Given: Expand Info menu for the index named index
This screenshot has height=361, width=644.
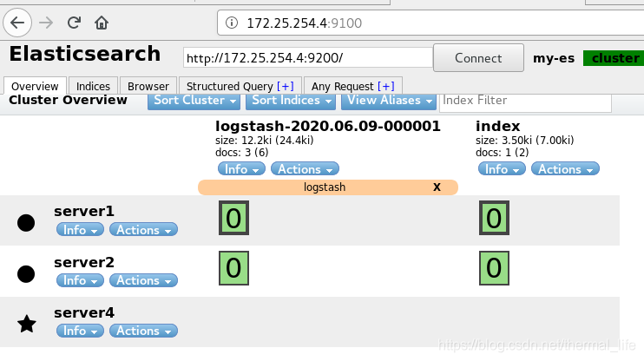Looking at the screenshot, I should [502, 169].
